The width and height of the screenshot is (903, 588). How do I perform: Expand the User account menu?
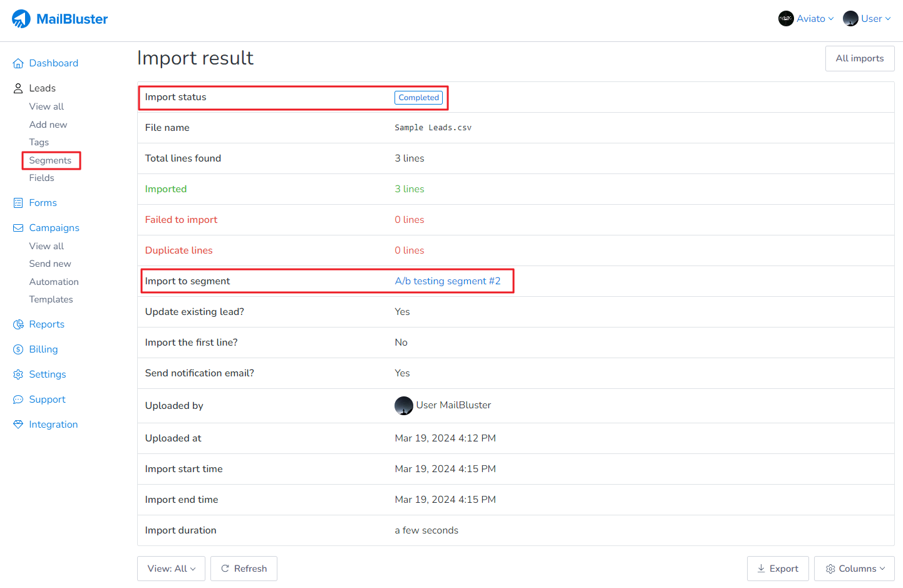(867, 19)
